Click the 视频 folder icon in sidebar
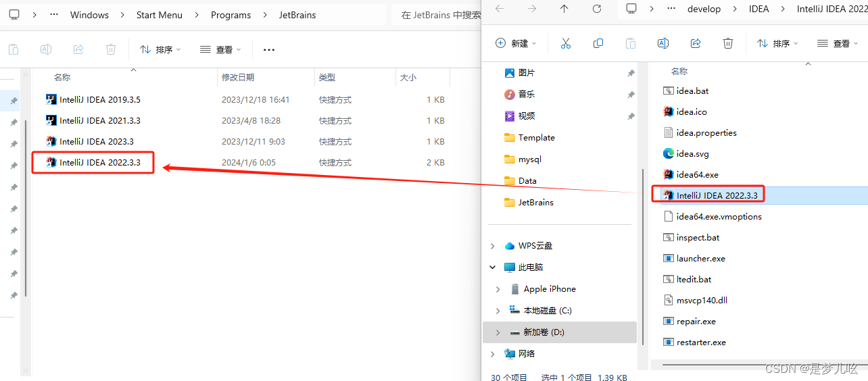 pyautogui.click(x=510, y=116)
